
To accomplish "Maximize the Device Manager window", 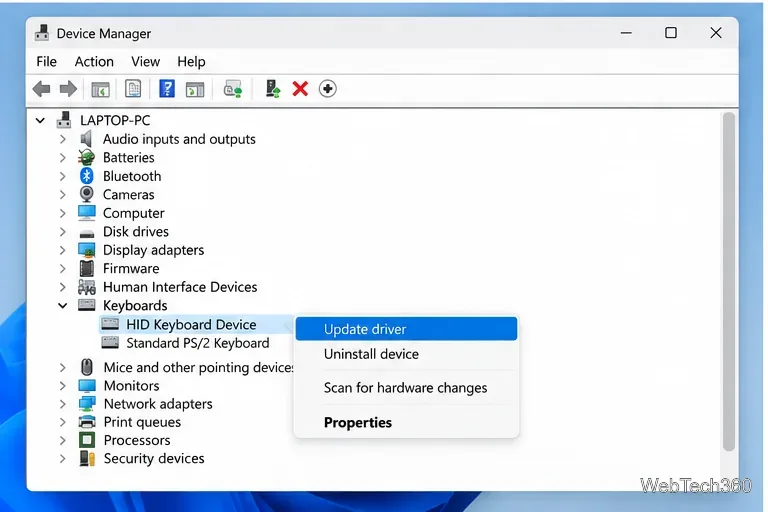I will (671, 33).
